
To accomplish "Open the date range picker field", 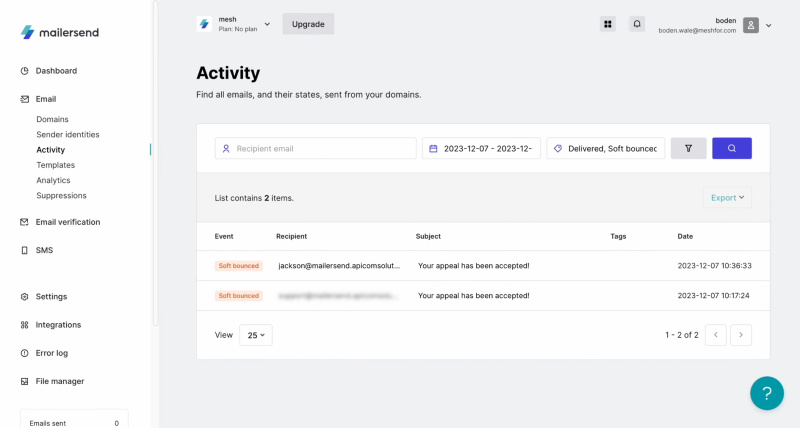I will pos(481,148).
